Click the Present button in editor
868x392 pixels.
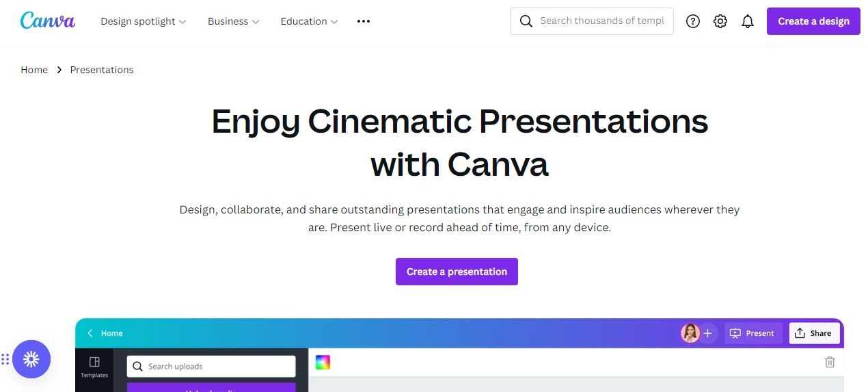coord(753,333)
